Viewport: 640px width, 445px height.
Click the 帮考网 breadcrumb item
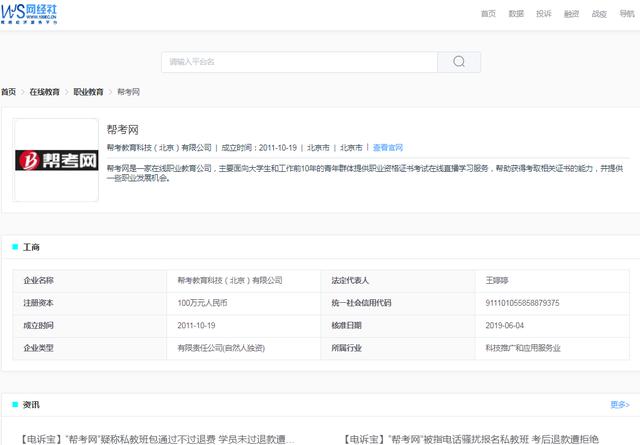pyautogui.click(x=128, y=91)
